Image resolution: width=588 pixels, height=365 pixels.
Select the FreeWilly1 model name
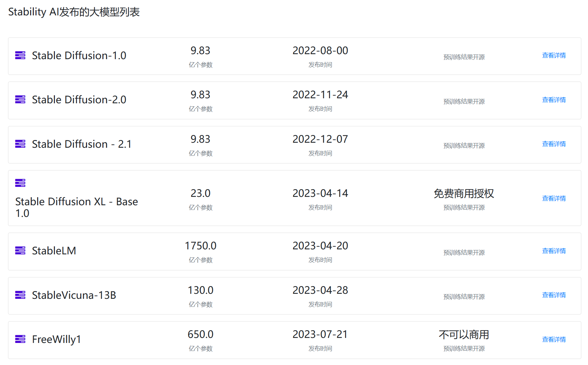coord(56,339)
